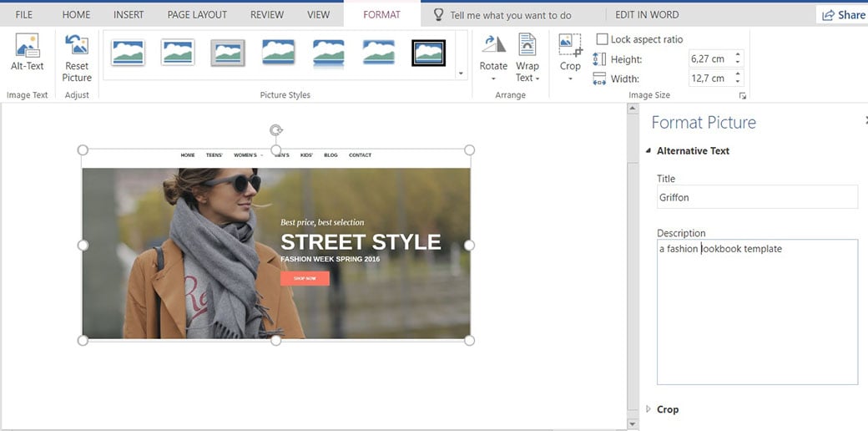Image resolution: width=868 pixels, height=431 pixels.
Task: Click the Tell me what you want to do box
Action: coord(510,15)
